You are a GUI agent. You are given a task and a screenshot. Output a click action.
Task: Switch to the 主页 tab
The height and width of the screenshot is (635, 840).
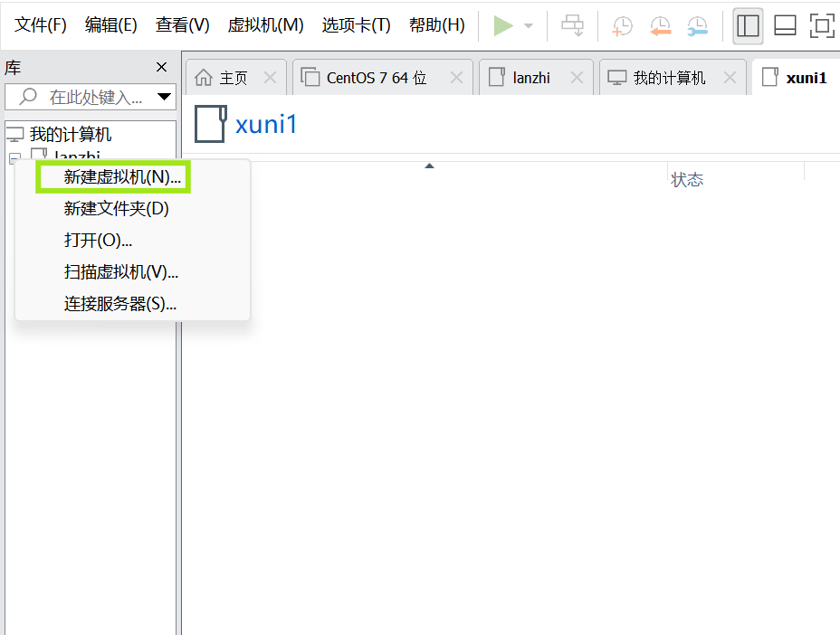[x=234, y=78]
